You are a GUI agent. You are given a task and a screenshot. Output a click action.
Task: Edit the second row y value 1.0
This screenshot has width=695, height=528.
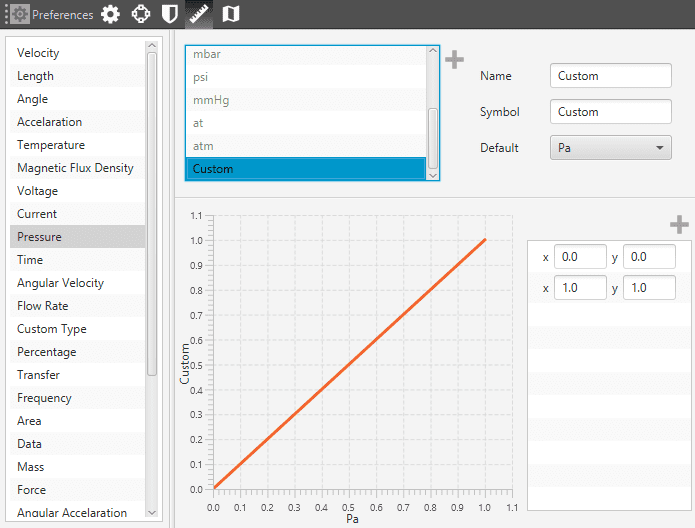pyautogui.click(x=649, y=288)
